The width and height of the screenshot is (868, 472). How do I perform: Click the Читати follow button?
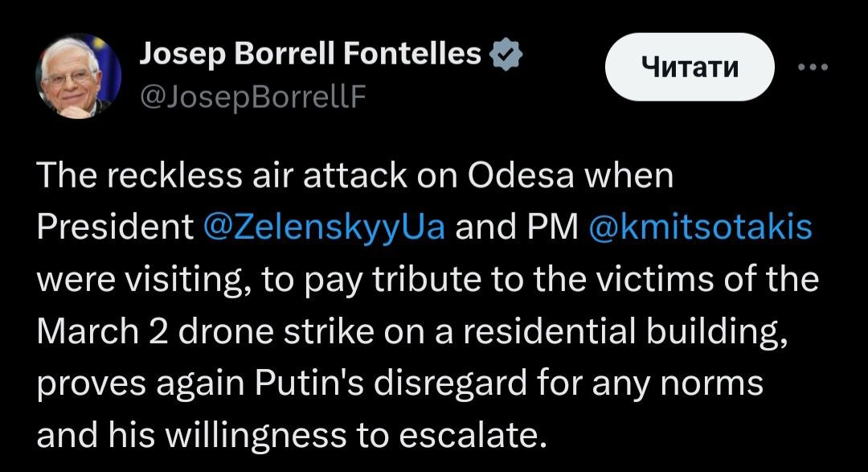pyautogui.click(x=690, y=68)
